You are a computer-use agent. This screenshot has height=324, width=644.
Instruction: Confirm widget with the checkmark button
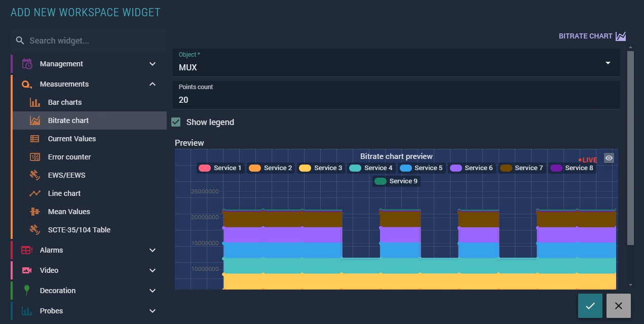590,306
